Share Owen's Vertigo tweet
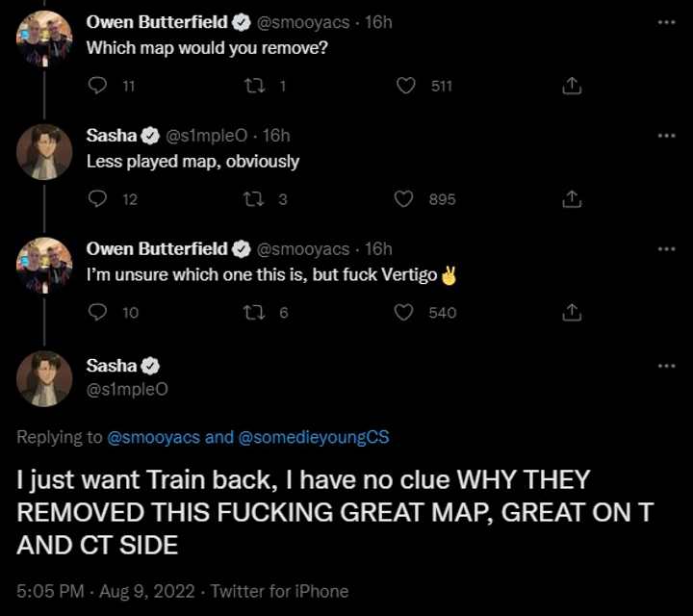The image size is (693, 616). [x=571, y=312]
